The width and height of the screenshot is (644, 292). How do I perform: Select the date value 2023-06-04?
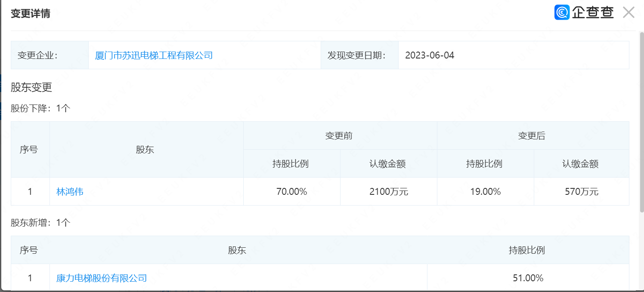point(430,55)
